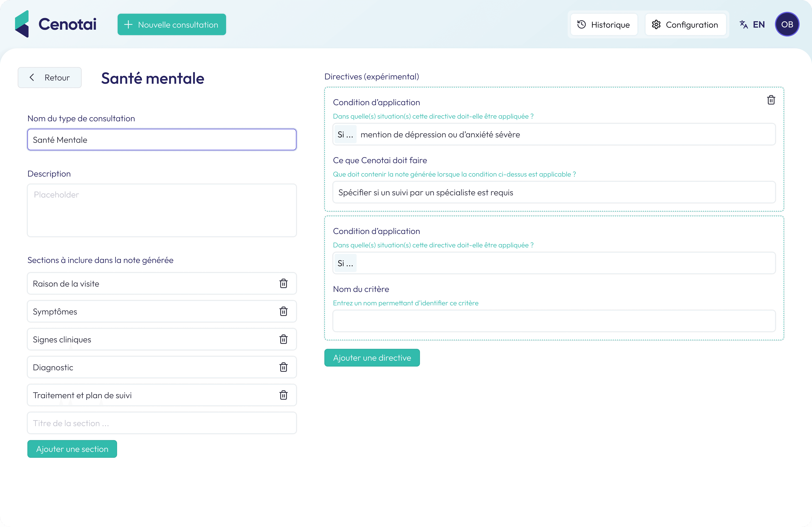This screenshot has width=812, height=527.
Task: Delete the Signes cliniques section
Action: click(x=283, y=340)
